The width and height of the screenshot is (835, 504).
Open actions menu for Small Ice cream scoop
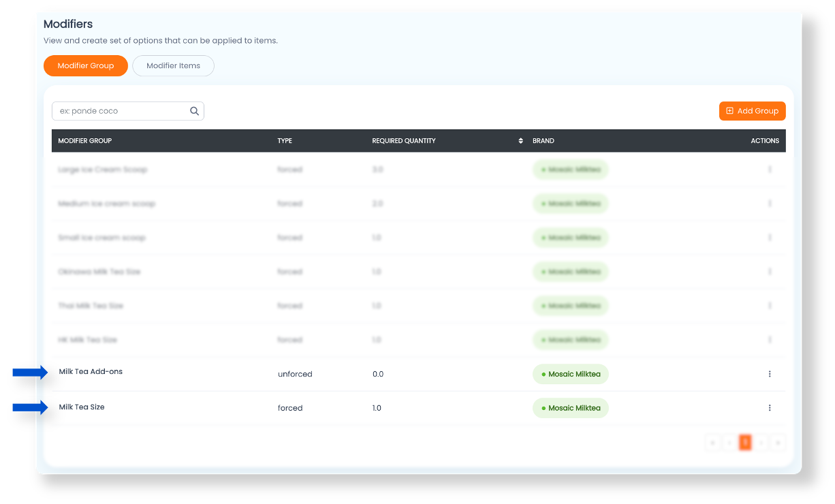tap(770, 238)
